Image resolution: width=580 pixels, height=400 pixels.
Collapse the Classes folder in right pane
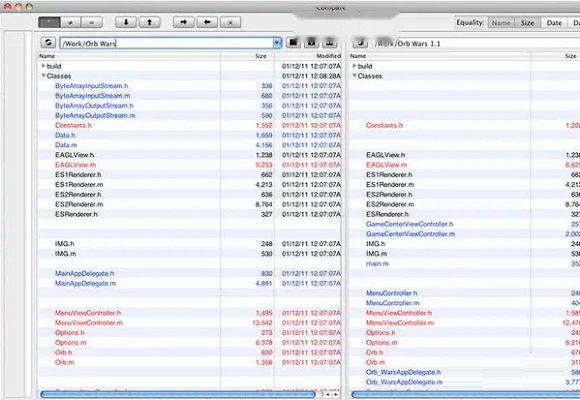[x=354, y=75]
